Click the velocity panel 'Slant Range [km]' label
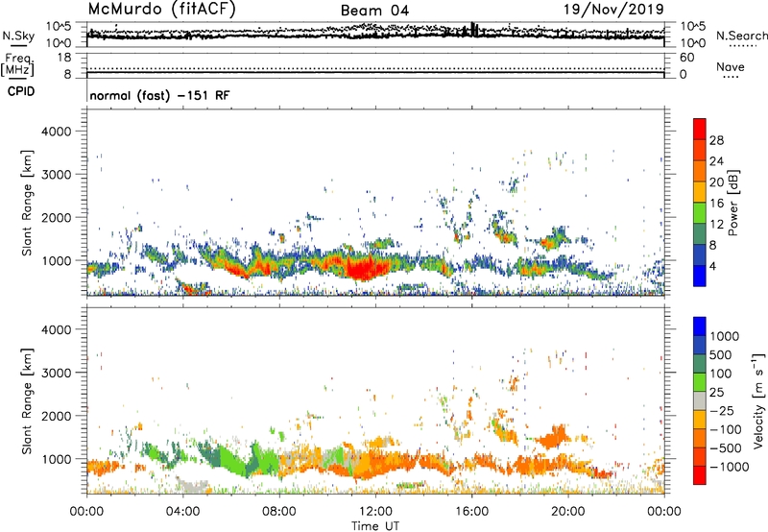The height and width of the screenshot is (532, 768). [x=28, y=401]
